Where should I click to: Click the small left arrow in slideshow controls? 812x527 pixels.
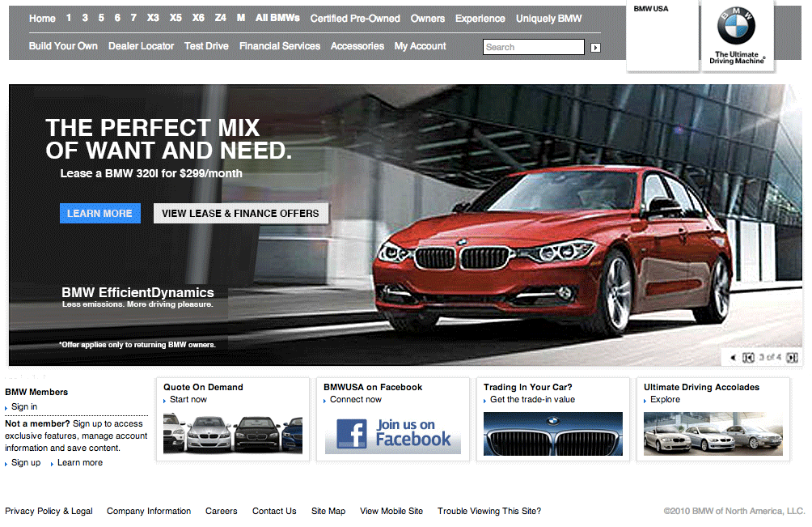(733, 358)
